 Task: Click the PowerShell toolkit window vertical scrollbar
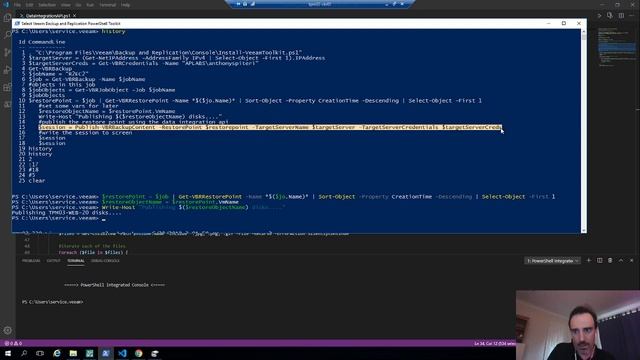584,131
